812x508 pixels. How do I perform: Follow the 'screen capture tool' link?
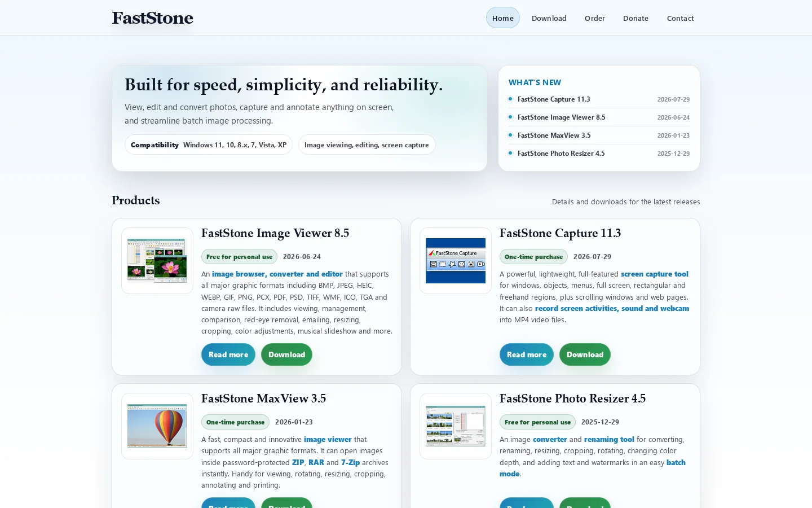click(655, 274)
